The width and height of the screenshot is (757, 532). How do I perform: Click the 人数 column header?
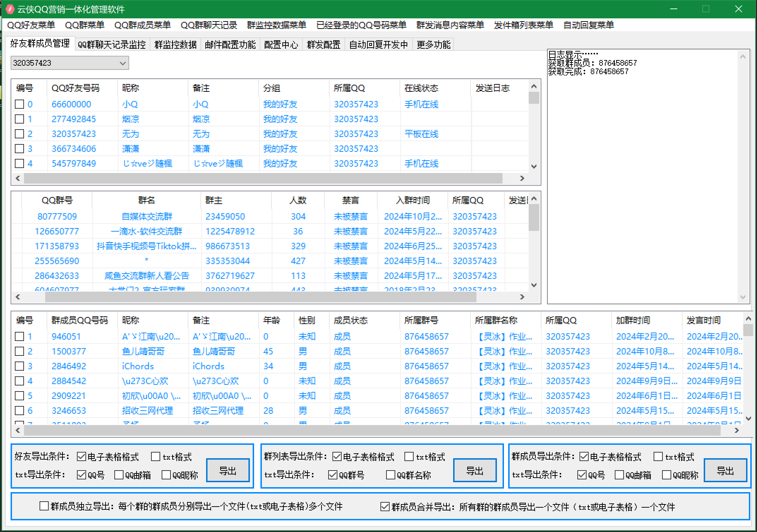pyautogui.click(x=298, y=200)
